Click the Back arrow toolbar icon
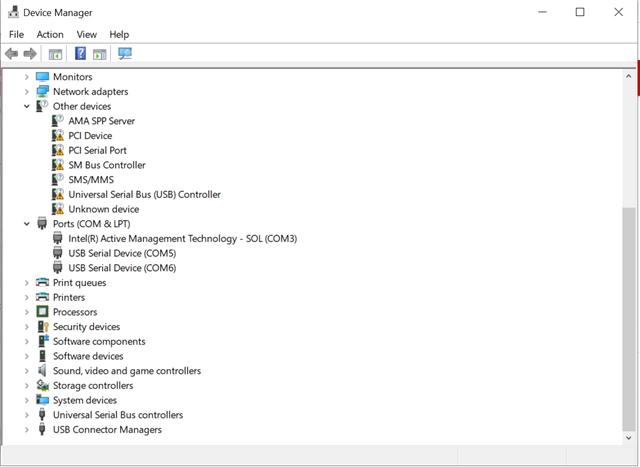 11,53
